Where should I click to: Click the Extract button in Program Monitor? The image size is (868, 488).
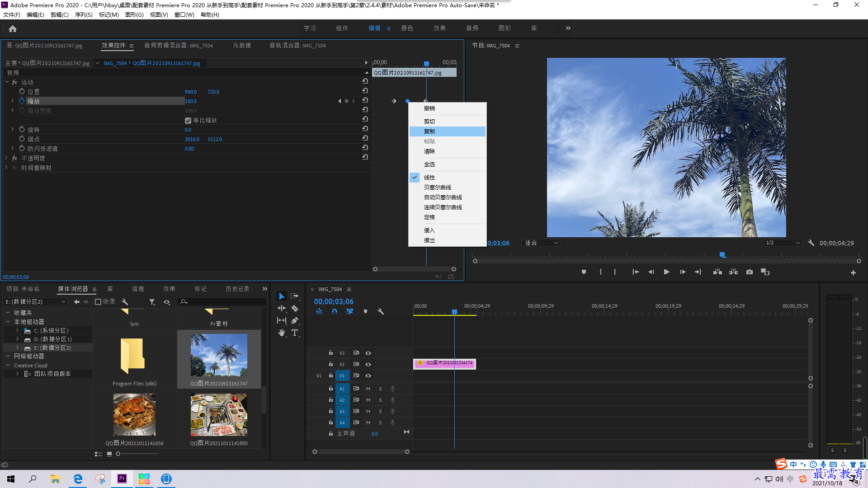pos(733,272)
